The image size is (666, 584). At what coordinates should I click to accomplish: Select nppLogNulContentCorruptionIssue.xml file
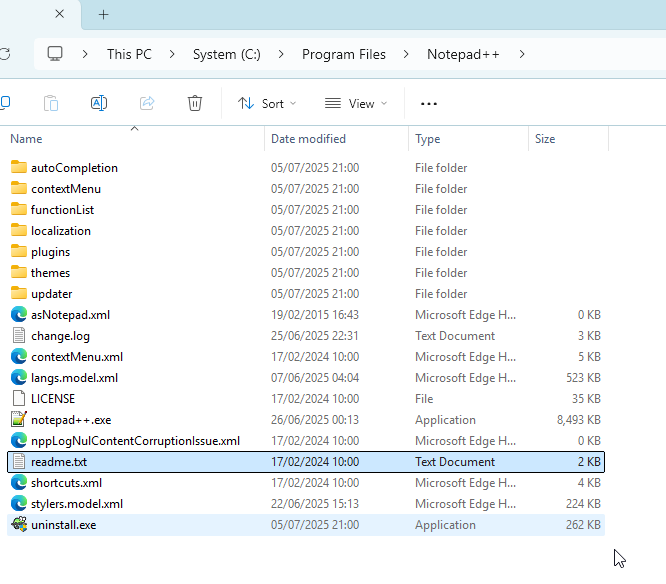(x=135, y=440)
